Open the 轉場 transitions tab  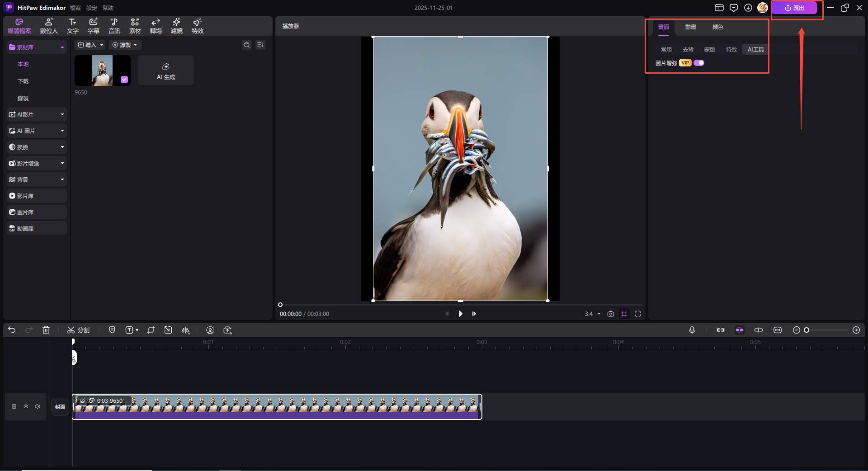click(x=156, y=26)
